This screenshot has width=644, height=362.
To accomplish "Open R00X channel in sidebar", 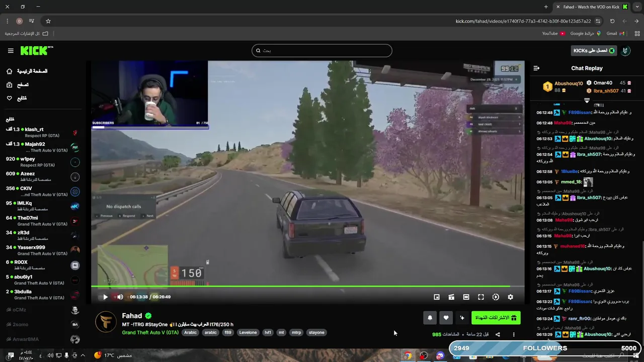I will [x=42, y=265].
